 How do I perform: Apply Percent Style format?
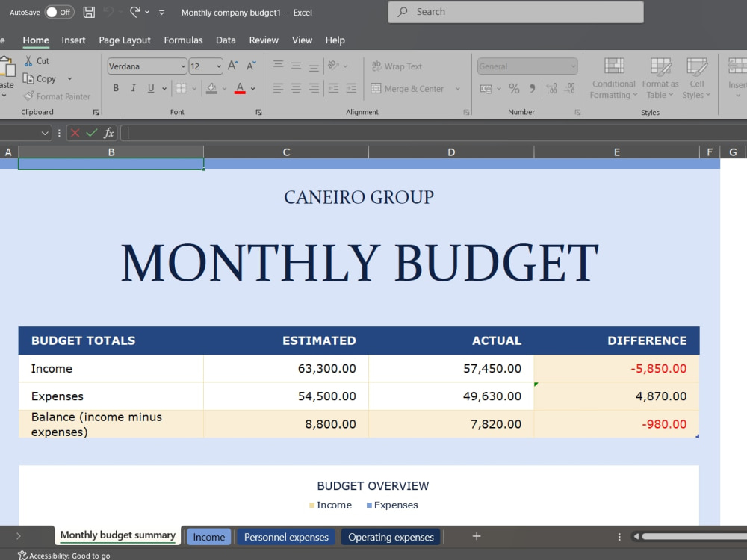(x=514, y=89)
